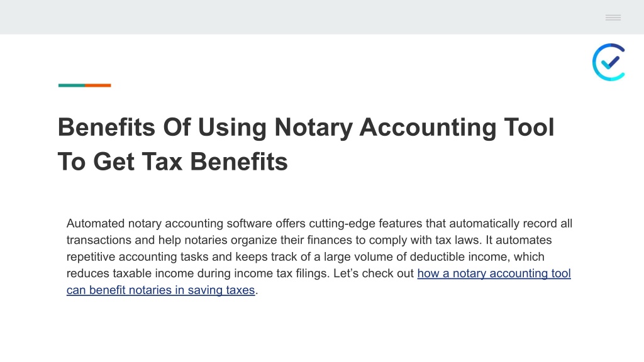Click the word 'Notary' in the heading

click(x=313, y=127)
